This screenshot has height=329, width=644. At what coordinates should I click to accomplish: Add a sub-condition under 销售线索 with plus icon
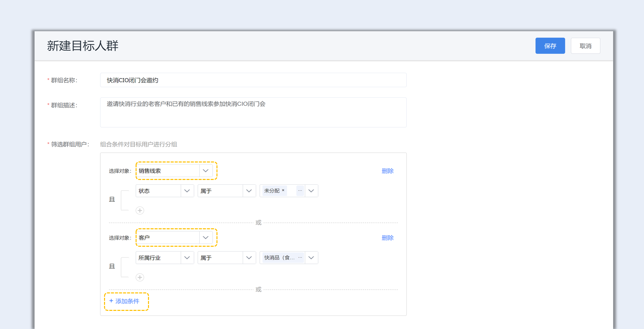pos(140,210)
